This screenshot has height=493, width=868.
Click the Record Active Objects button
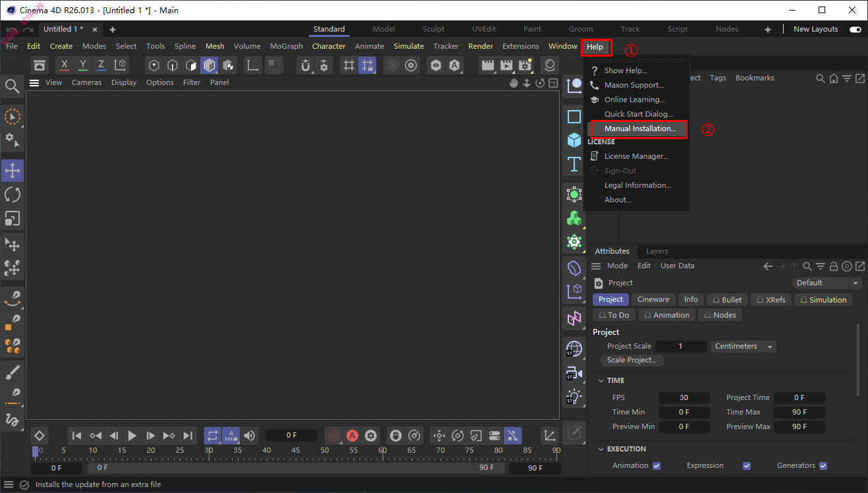click(334, 436)
